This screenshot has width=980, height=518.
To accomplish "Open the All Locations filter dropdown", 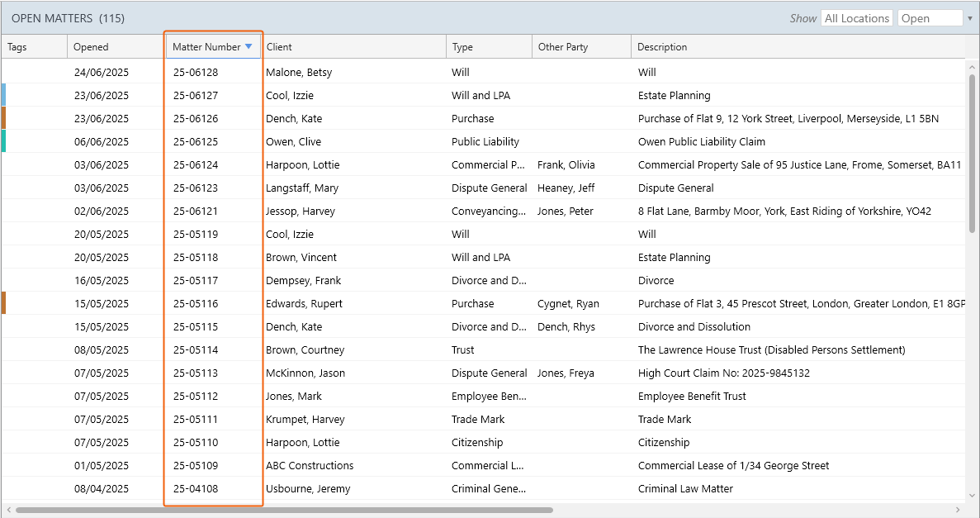I will [x=857, y=18].
